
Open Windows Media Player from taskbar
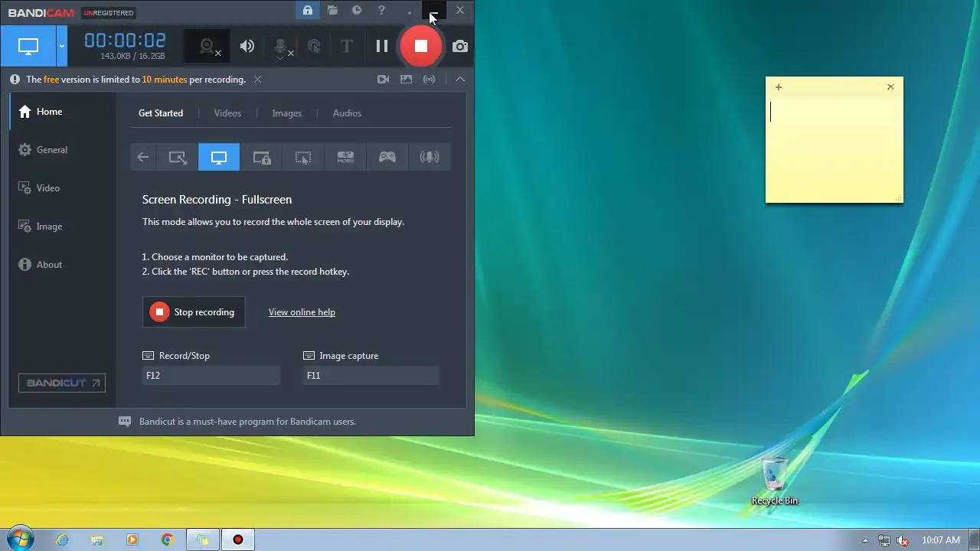[x=132, y=540]
